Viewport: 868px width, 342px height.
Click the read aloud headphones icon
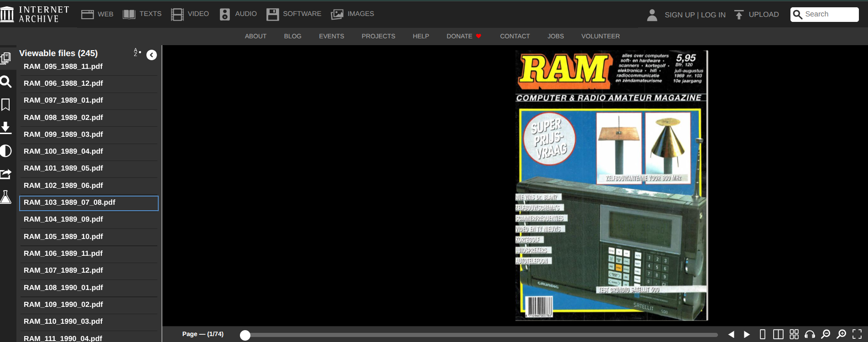(x=810, y=334)
